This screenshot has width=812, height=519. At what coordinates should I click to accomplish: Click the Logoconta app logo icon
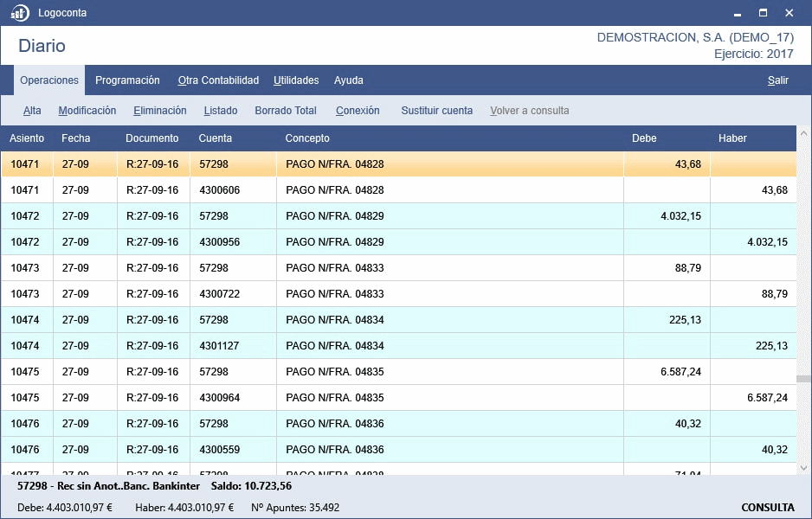point(19,13)
